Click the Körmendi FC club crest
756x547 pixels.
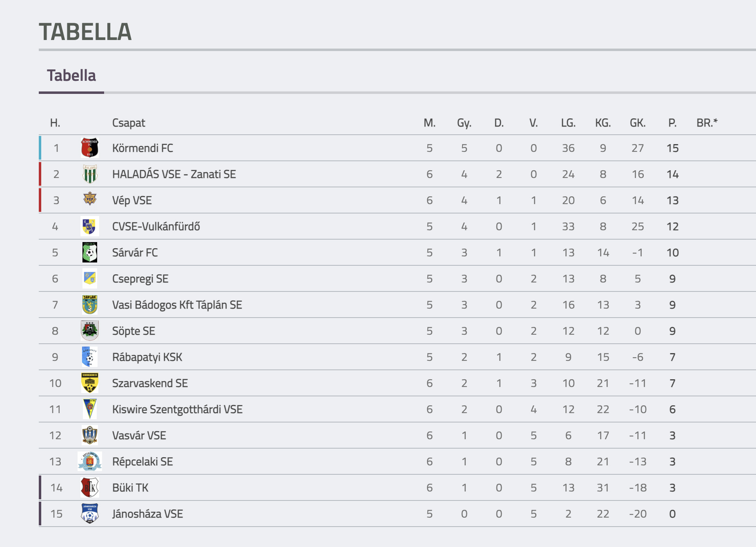(90, 148)
